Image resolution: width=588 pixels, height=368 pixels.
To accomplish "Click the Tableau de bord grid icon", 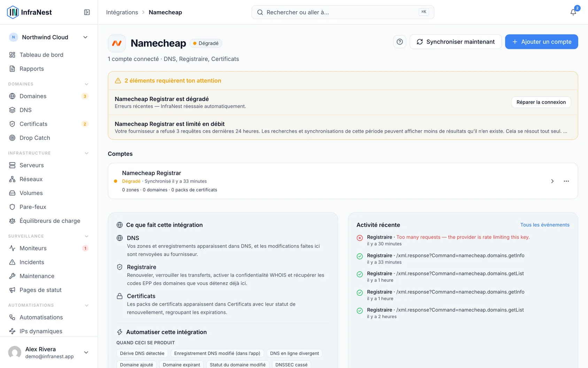I will click(12, 55).
